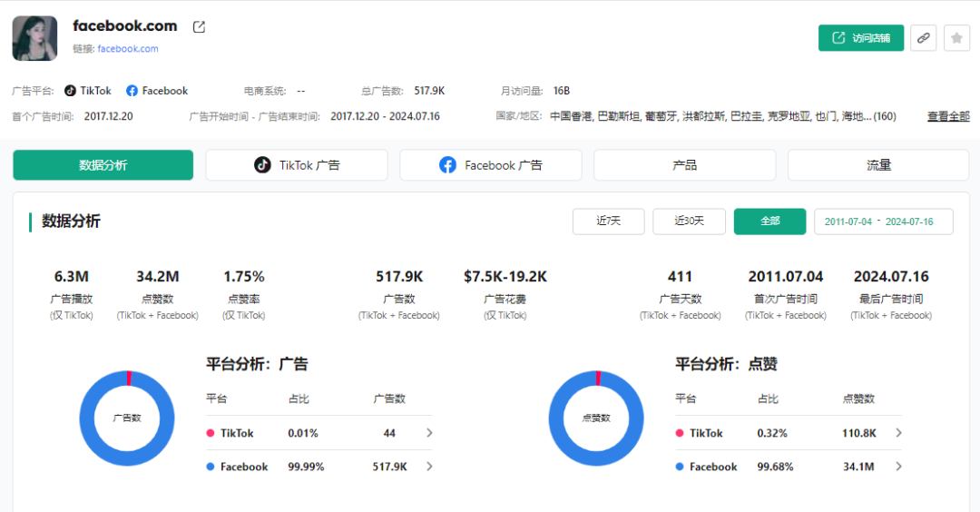Screen dimensions: 980x512
Task: Click the copy link chain icon
Action: [923, 38]
